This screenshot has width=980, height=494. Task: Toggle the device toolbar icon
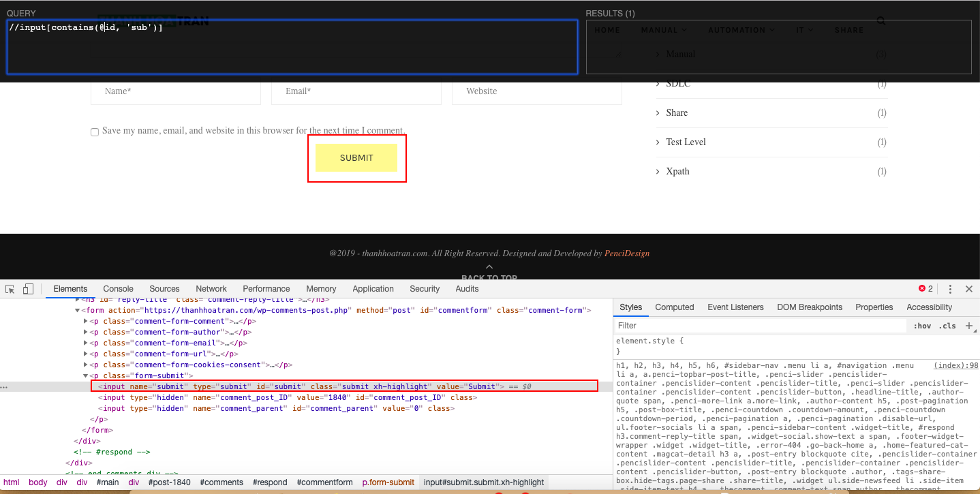pyautogui.click(x=29, y=289)
